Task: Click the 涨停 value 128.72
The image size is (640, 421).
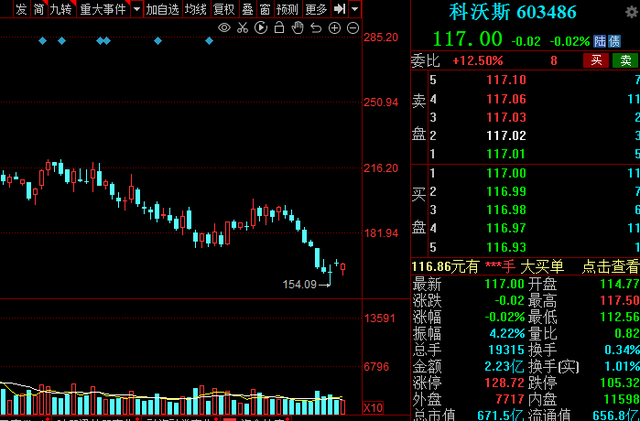Action: [504, 383]
